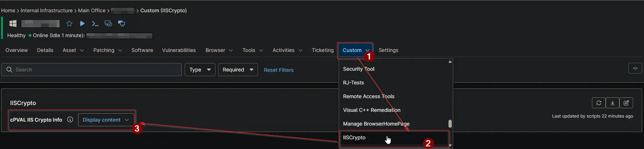Image resolution: width=644 pixels, height=149 pixels.
Task: Click the favorite star icon
Action: click(x=69, y=23)
